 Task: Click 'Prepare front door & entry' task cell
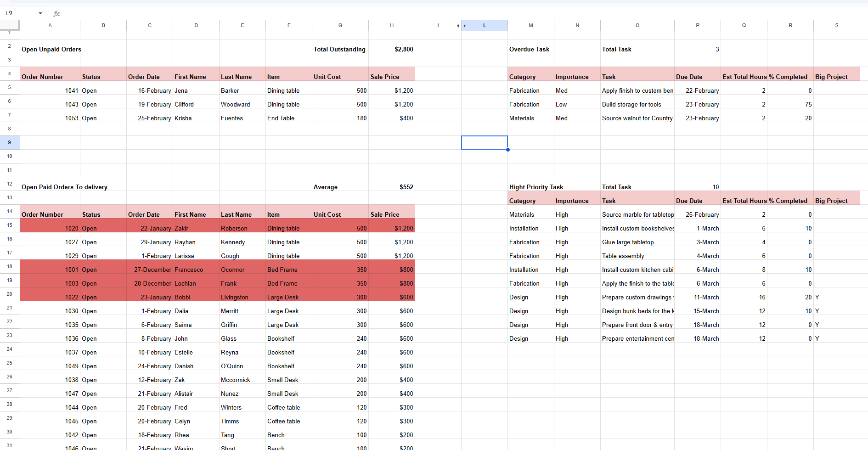pyautogui.click(x=637, y=322)
